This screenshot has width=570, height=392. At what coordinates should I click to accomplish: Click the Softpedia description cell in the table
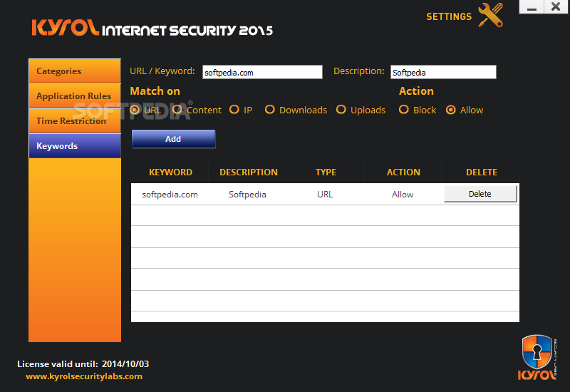(247, 195)
